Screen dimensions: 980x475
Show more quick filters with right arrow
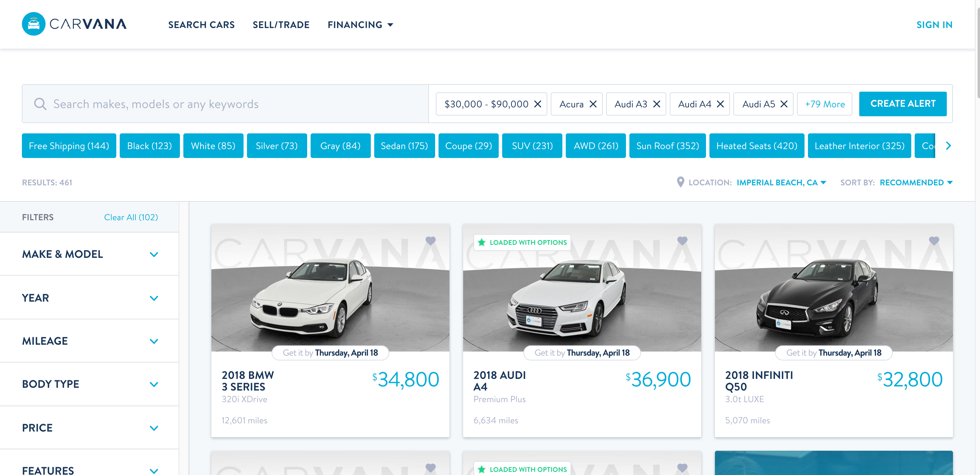[949, 146]
